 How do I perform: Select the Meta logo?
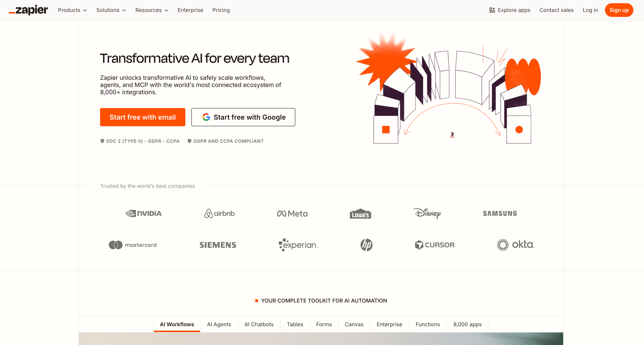click(292, 213)
